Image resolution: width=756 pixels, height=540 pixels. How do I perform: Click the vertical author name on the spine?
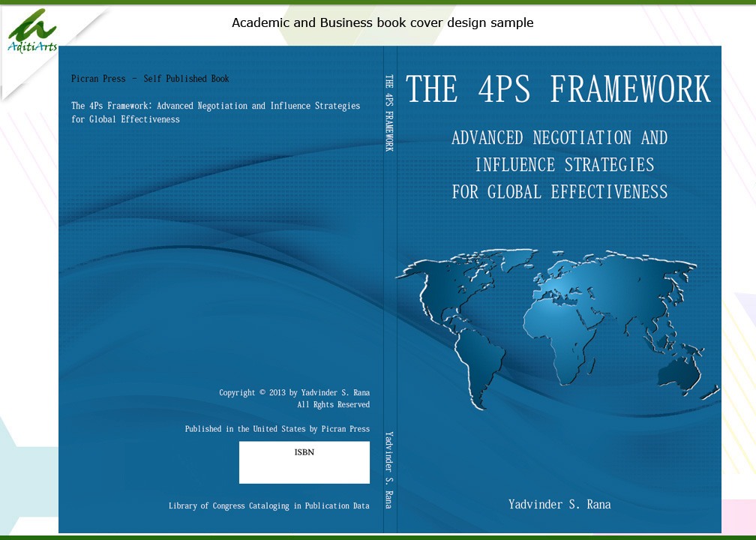click(x=389, y=470)
